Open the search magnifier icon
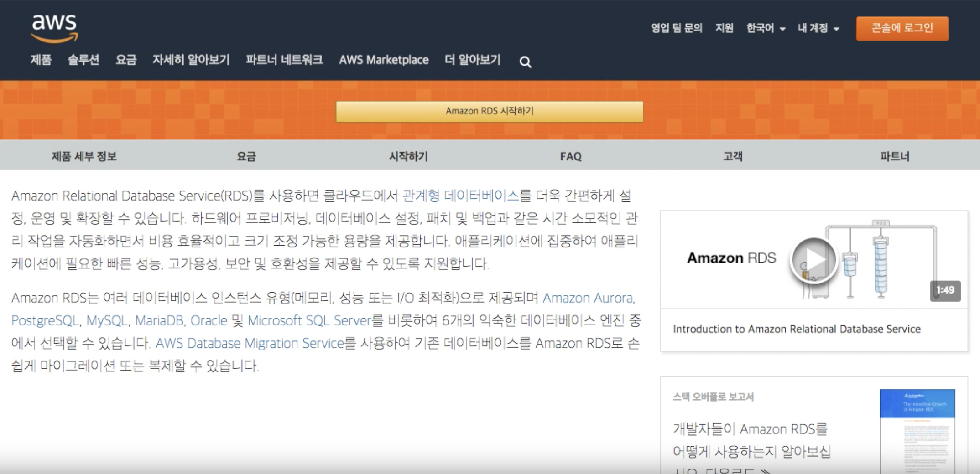 coord(525,62)
